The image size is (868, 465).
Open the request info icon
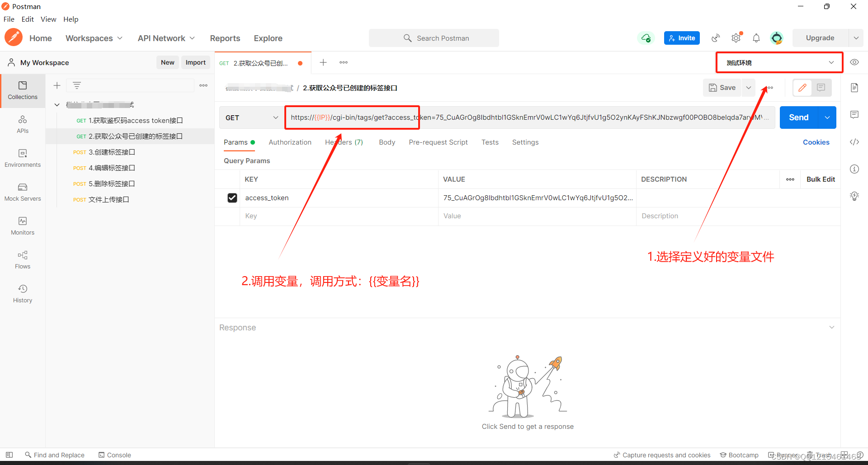click(x=854, y=169)
